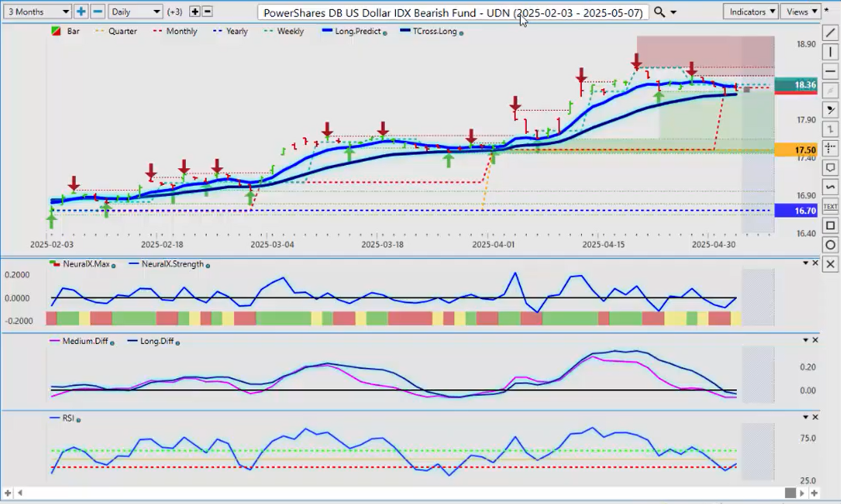The width and height of the screenshot is (841, 504).
Task: Open the interval dropdown showing Daily
Action: 135,12
